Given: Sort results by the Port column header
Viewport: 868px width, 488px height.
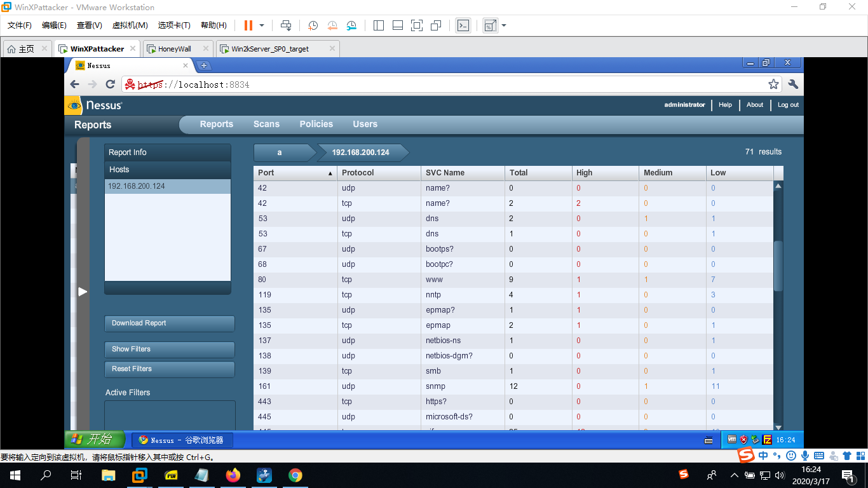Looking at the screenshot, I should coord(295,173).
